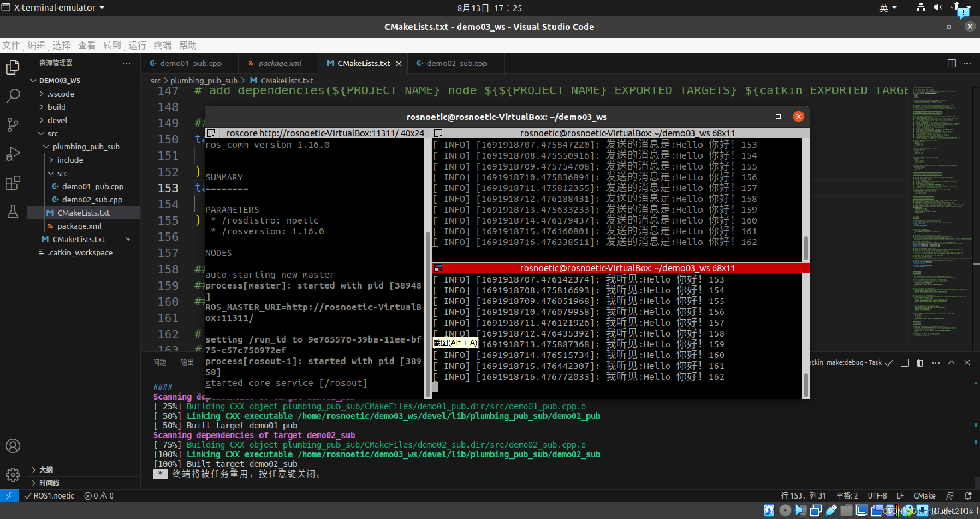
Task: Close the CMakeLists.txt tab
Action: click(399, 63)
